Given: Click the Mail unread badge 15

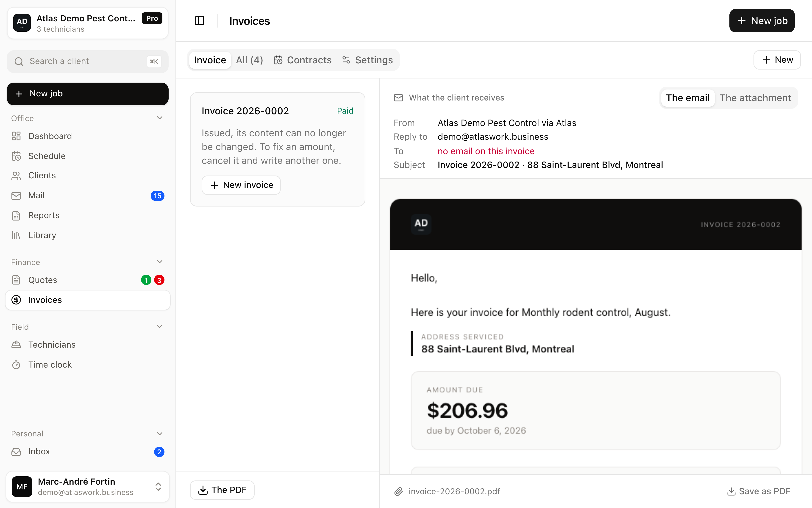Looking at the screenshot, I should click(158, 196).
